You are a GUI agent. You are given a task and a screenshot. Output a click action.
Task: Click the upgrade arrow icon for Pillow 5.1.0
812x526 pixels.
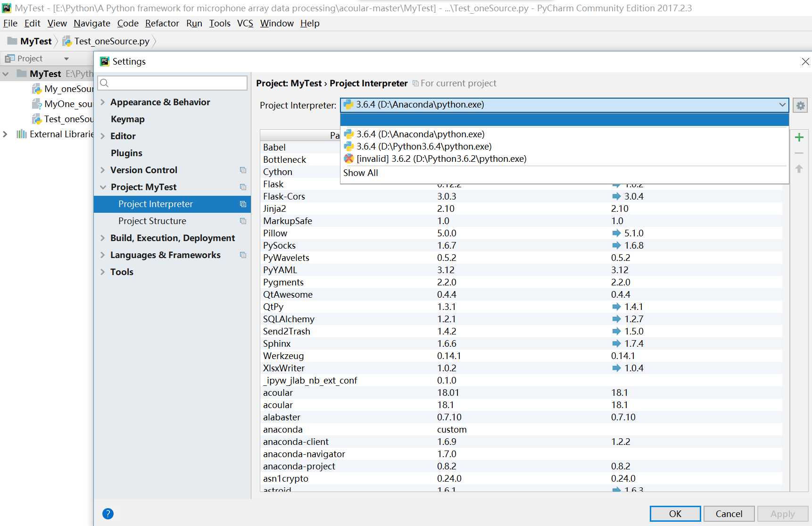pos(616,233)
